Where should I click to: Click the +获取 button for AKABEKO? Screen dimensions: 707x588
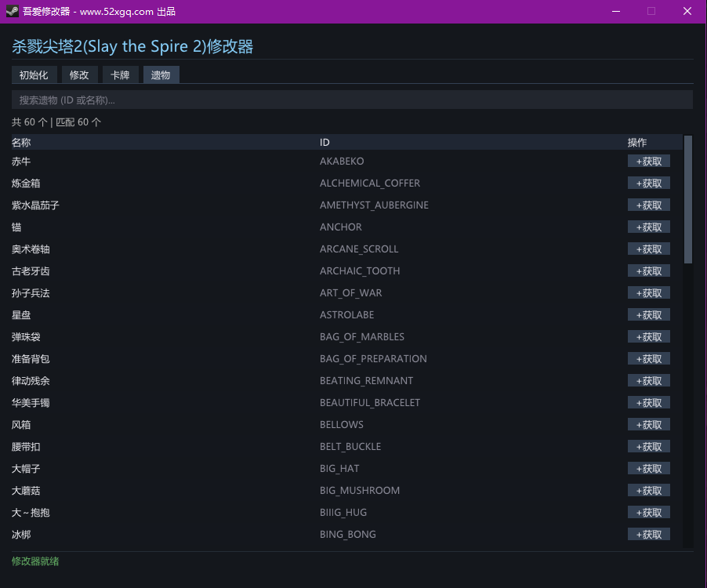tap(648, 162)
